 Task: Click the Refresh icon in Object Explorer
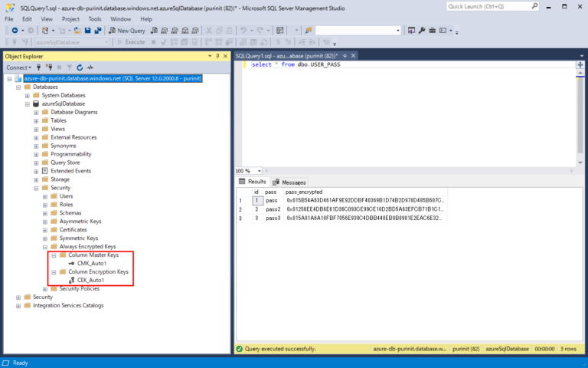click(x=80, y=67)
